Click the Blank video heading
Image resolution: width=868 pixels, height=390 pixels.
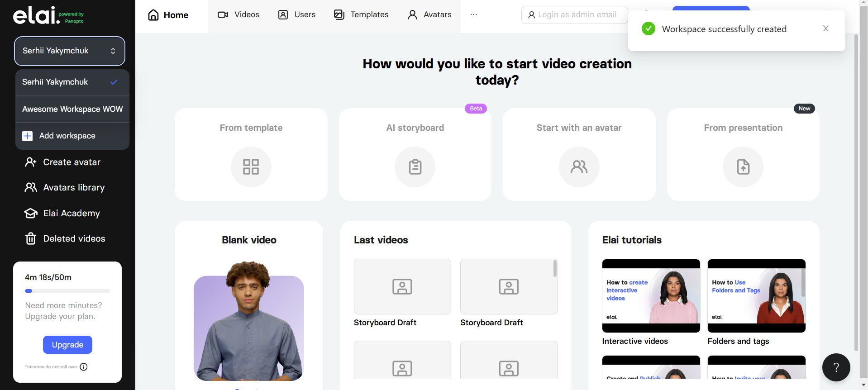tap(249, 240)
